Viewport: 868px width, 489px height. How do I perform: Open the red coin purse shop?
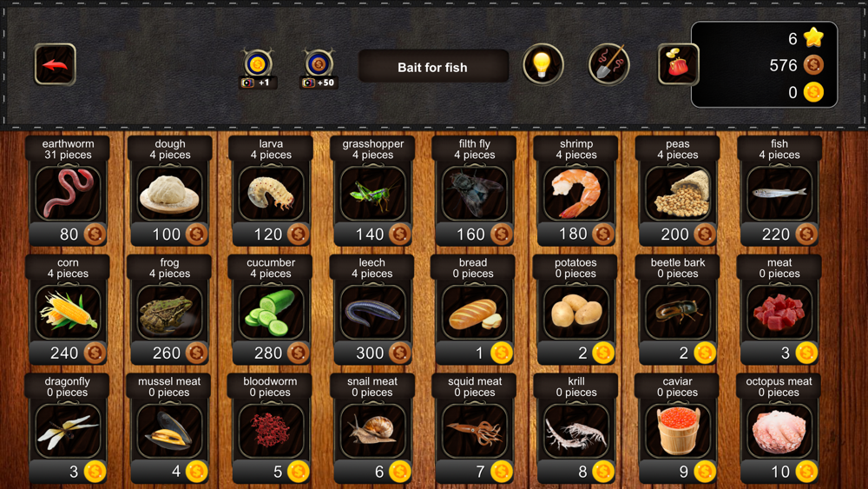(678, 65)
